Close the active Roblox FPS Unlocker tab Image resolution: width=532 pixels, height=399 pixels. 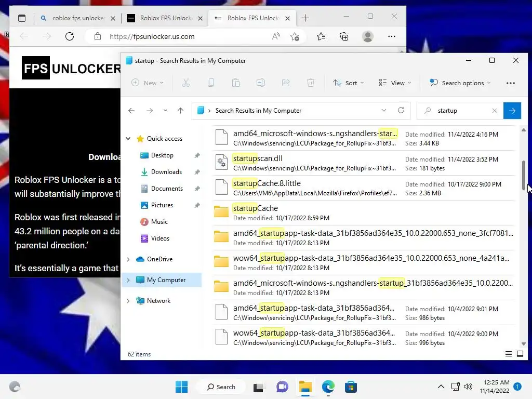point(287,18)
